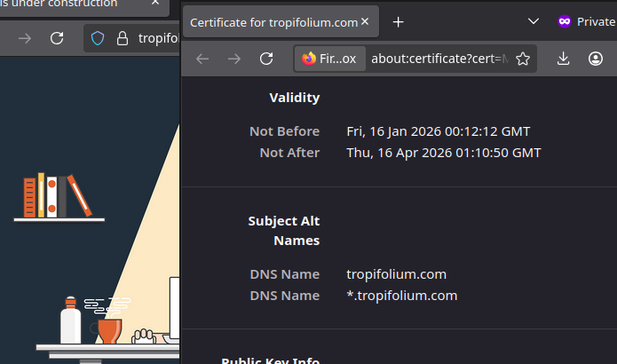Viewport: 617px width, 364px height.
Task: Go forward in certificate window
Action: point(234,59)
